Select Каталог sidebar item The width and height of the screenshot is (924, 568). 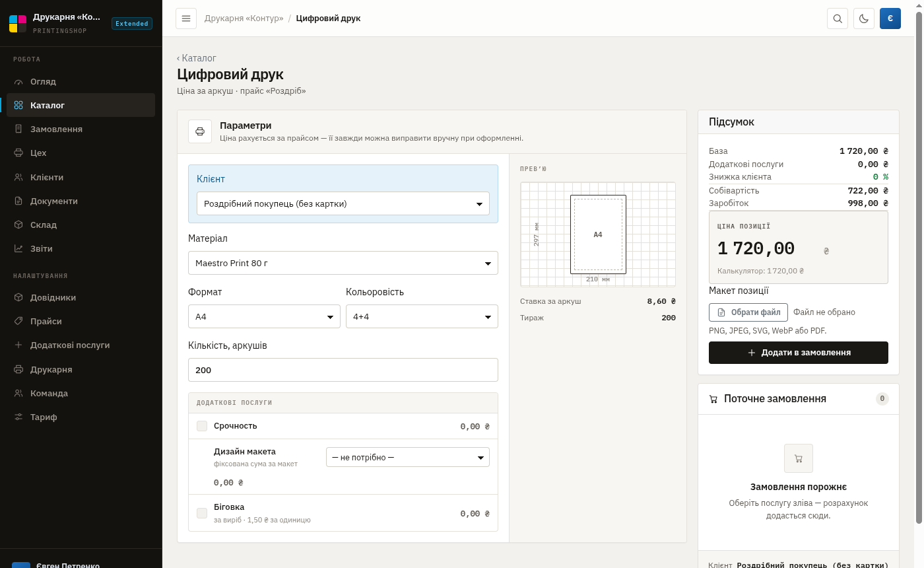click(x=81, y=105)
